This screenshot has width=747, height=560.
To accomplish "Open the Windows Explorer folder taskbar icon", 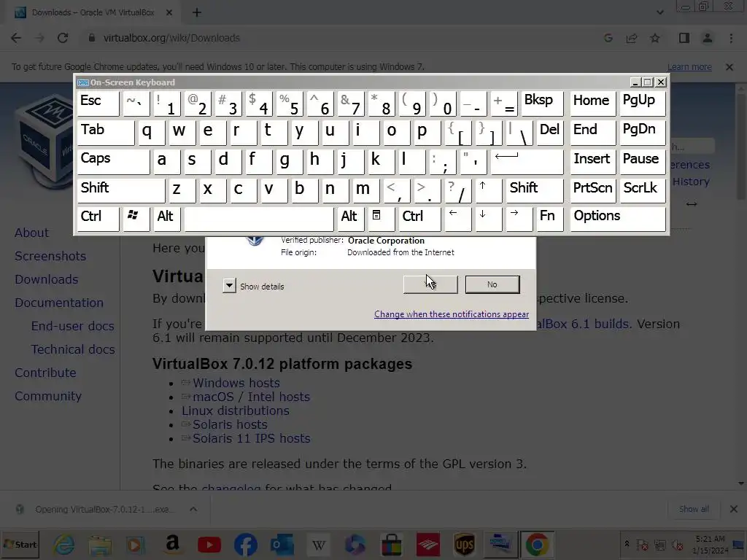I will point(100,545).
